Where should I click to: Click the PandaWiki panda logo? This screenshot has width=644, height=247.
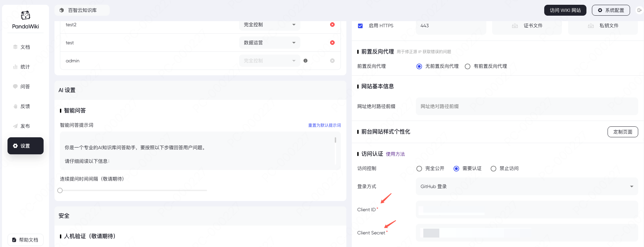(26, 15)
